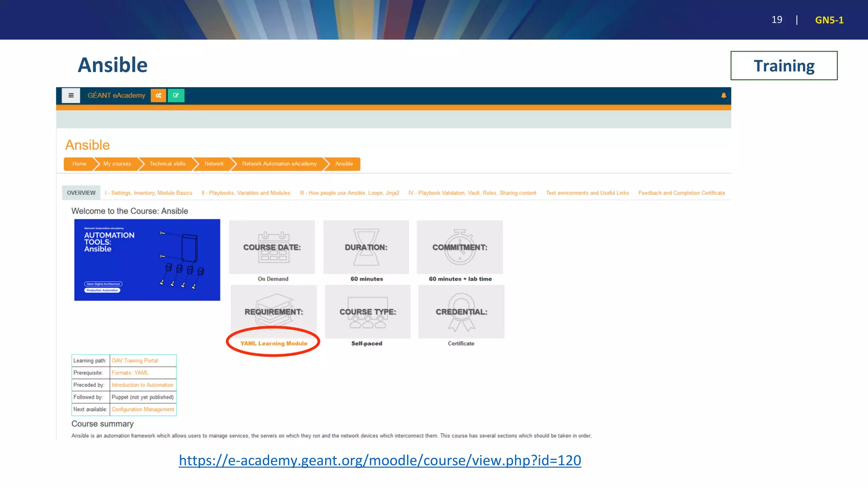Open the OAV Training Portal link
The height and width of the screenshot is (488, 868).
135,360
